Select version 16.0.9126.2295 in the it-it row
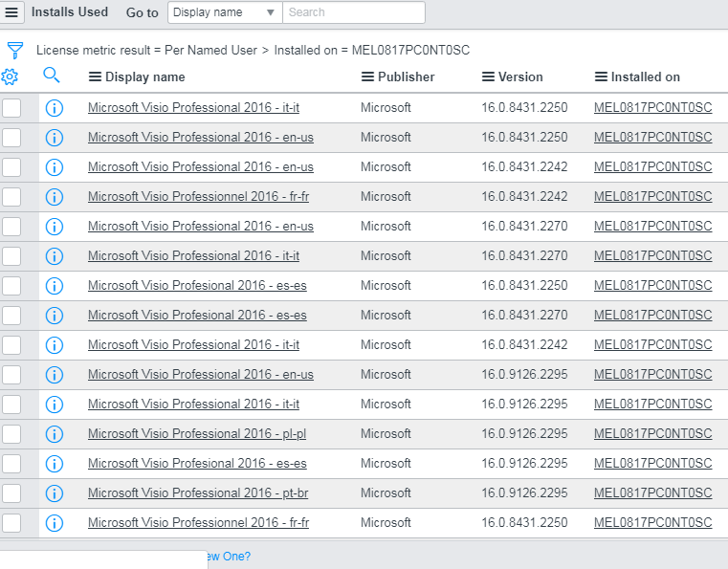Image resolution: width=728 pixels, height=569 pixels. click(x=524, y=405)
